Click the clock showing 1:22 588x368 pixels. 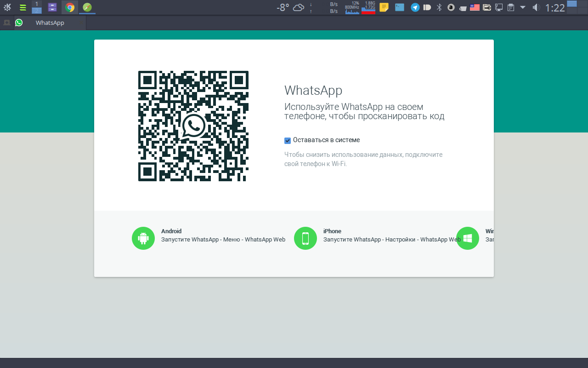tap(555, 8)
